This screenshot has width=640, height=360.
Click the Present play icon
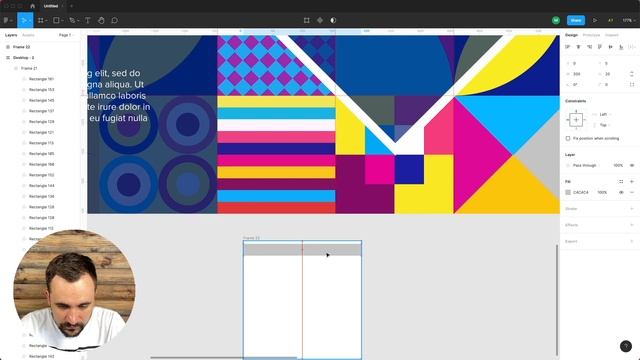595,20
